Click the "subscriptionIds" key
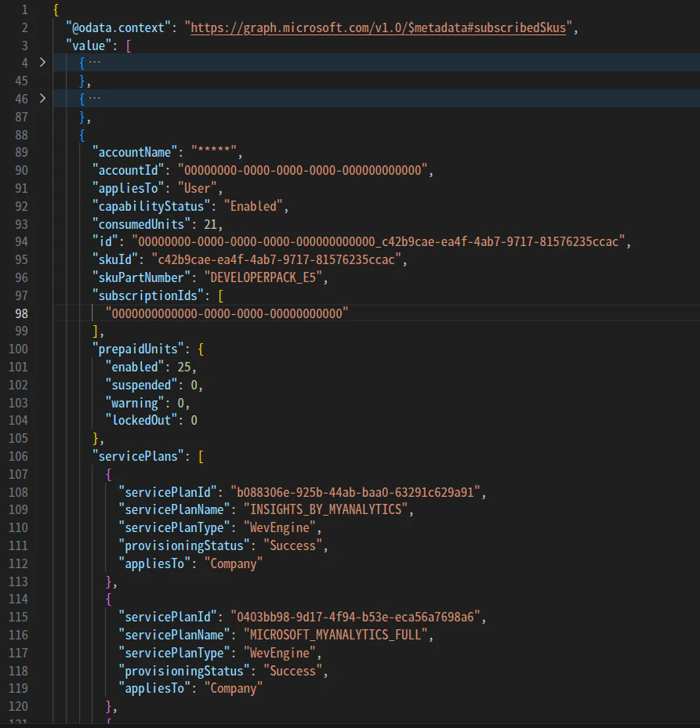700x728 pixels. click(x=147, y=295)
